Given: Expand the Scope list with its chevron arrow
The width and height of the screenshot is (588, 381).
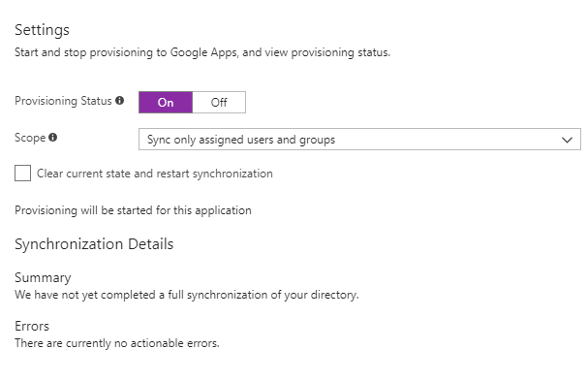Looking at the screenshot, I should [x=567, y=140].
